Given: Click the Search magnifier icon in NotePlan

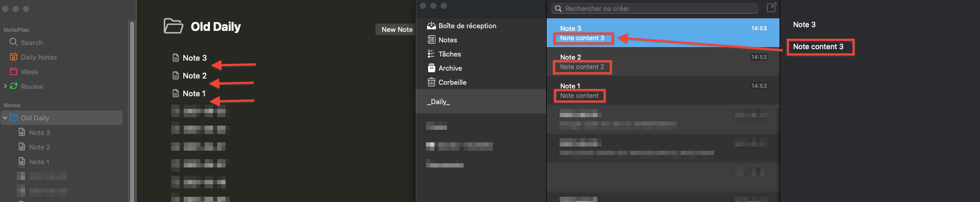Looking at the screenshot, I should click(14, 42).
